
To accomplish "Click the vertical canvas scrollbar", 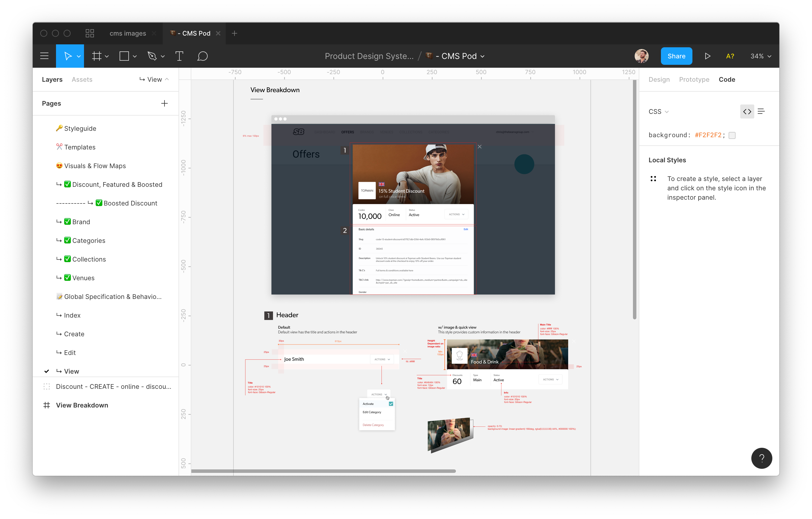I will (634, 199).
